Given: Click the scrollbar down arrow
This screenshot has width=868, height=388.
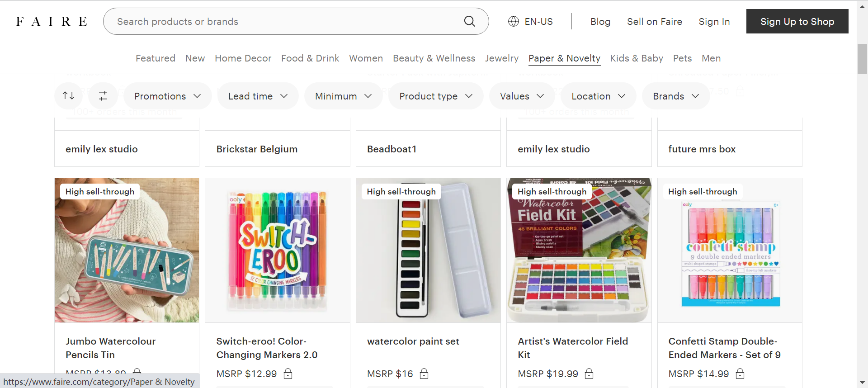Looking at the screenshot, I should [862, 383].
